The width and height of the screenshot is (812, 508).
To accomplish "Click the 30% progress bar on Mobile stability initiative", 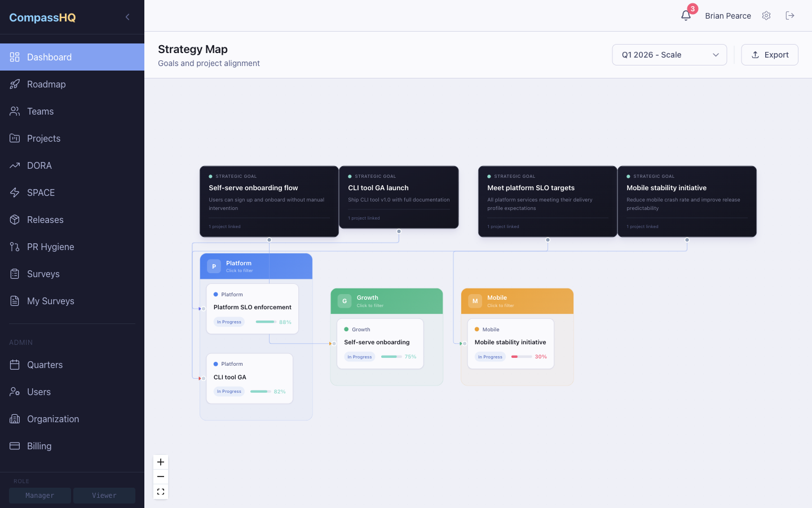I will [x=520, y=357].
